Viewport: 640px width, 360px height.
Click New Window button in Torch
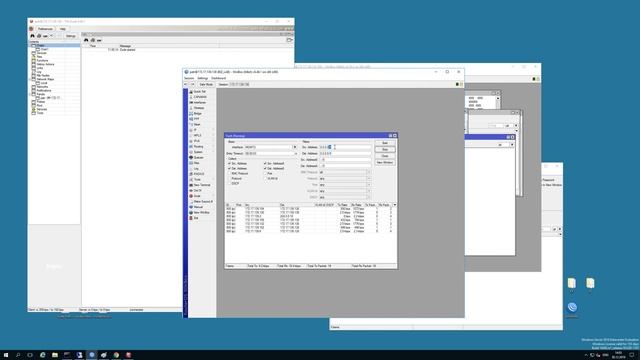coord(385,162)
